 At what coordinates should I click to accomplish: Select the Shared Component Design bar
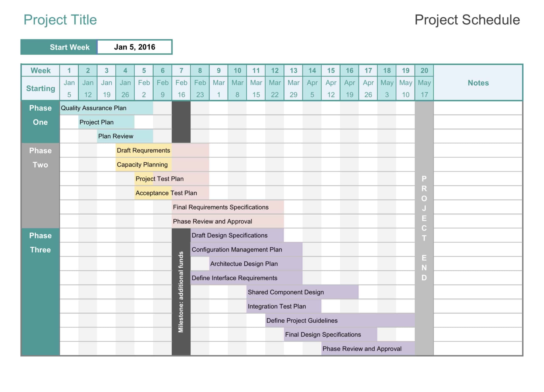(302, 292)
